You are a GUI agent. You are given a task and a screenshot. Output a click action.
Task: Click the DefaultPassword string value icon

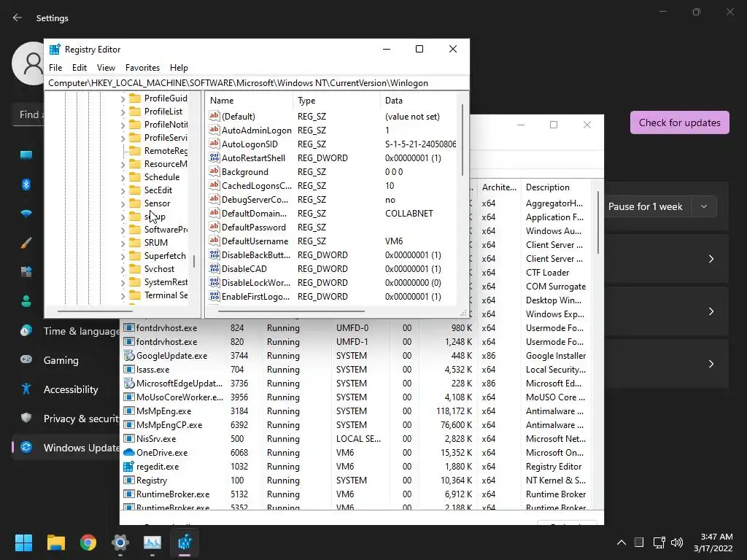coord(214,227)
